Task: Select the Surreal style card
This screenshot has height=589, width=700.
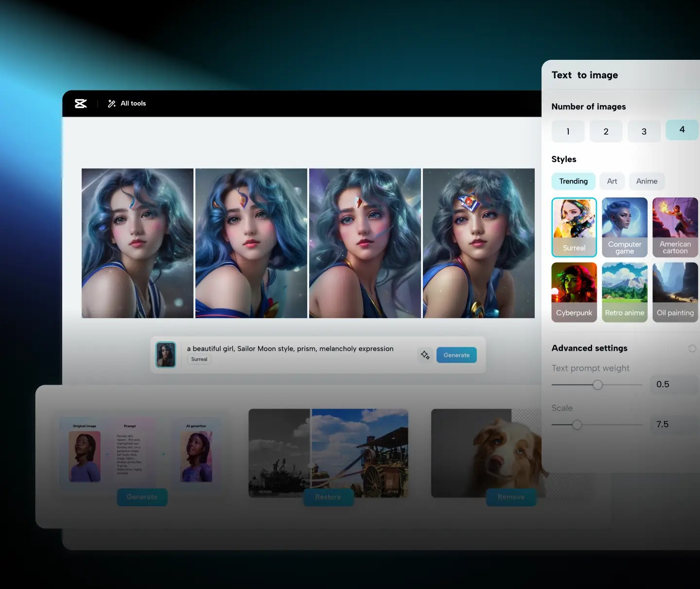Action: pyautogui.click(x=574, y=227)
